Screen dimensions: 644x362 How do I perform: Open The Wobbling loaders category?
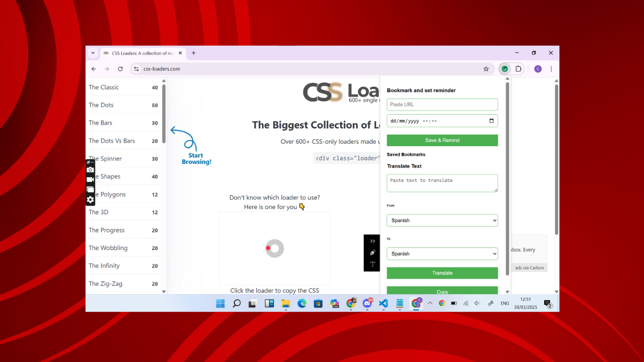pyautogui.click(x=123, y=248)
